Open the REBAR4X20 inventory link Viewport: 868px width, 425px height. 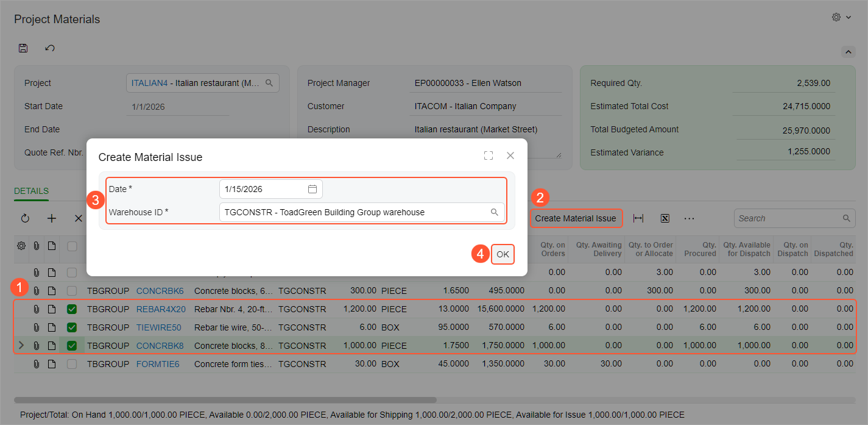click(x=161, y=309)
